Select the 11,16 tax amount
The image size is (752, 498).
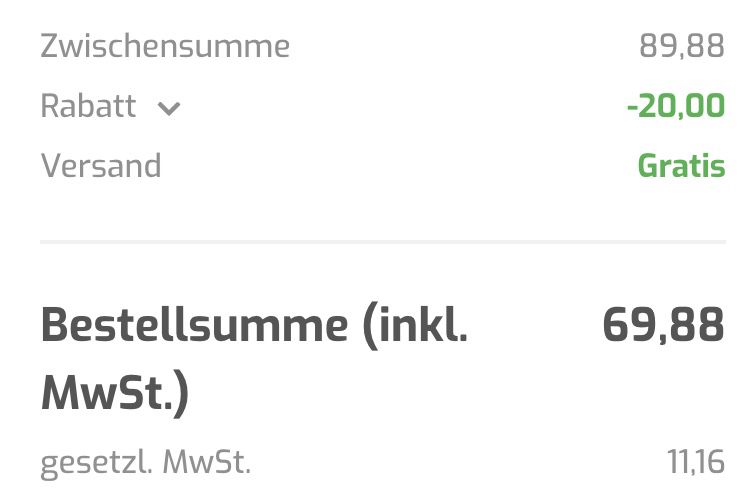click(696, 462)
